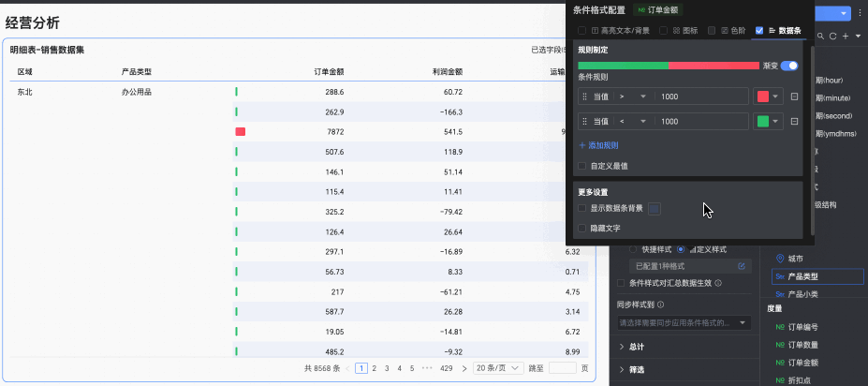This screenshot has width=868, height=386.
Task: Click the info icon next to 条件样式对汇总数据生效
Action: coord(718,283)
